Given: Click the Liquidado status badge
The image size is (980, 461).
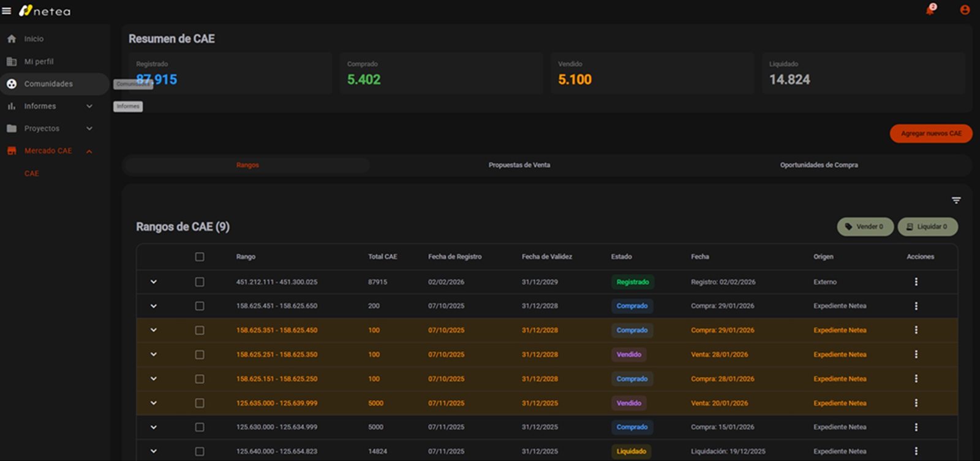Looking at the screenshot, I should pos(631,452).
